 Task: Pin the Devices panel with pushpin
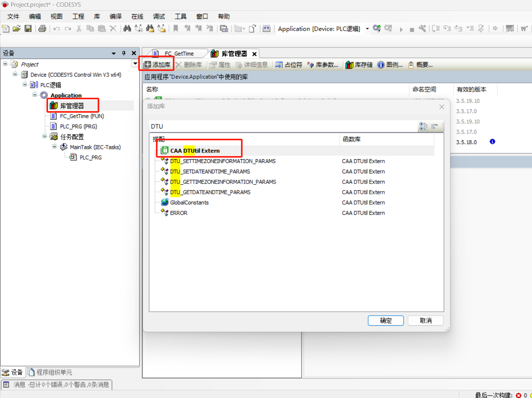point(124,53)
